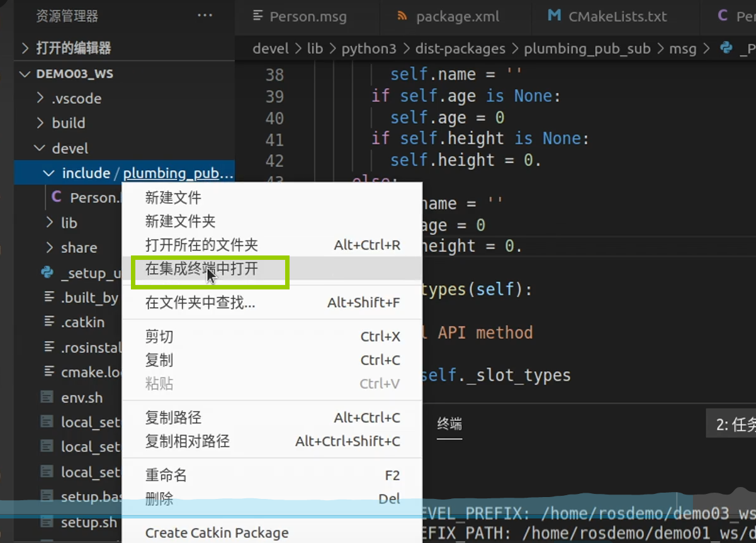Expand the build folder
Screen dimensions: 756x543
pyautogui.click(x=40, y=123)
